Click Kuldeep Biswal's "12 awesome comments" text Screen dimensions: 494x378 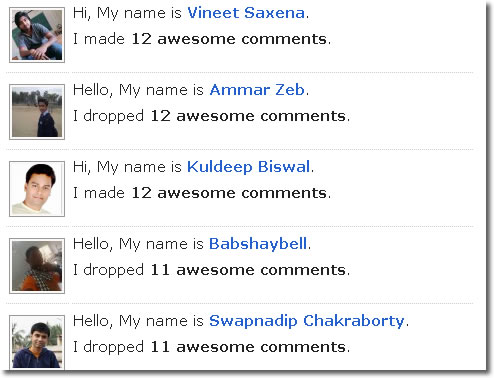(x=229, y=193)
